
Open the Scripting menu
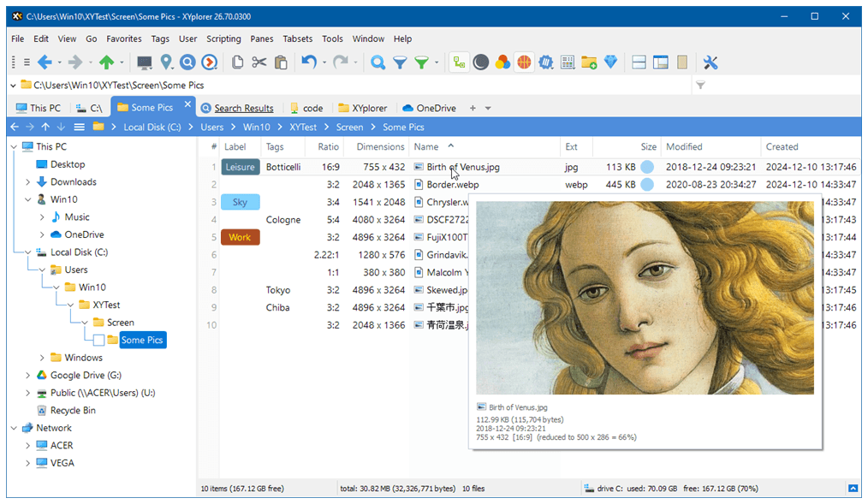point(223,39)
